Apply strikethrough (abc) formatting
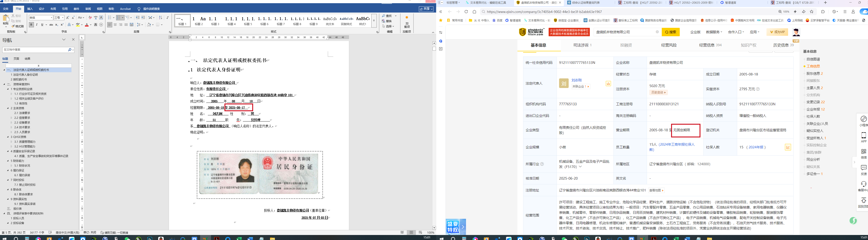This screenshot has width=868, height=240. point(51,25)
